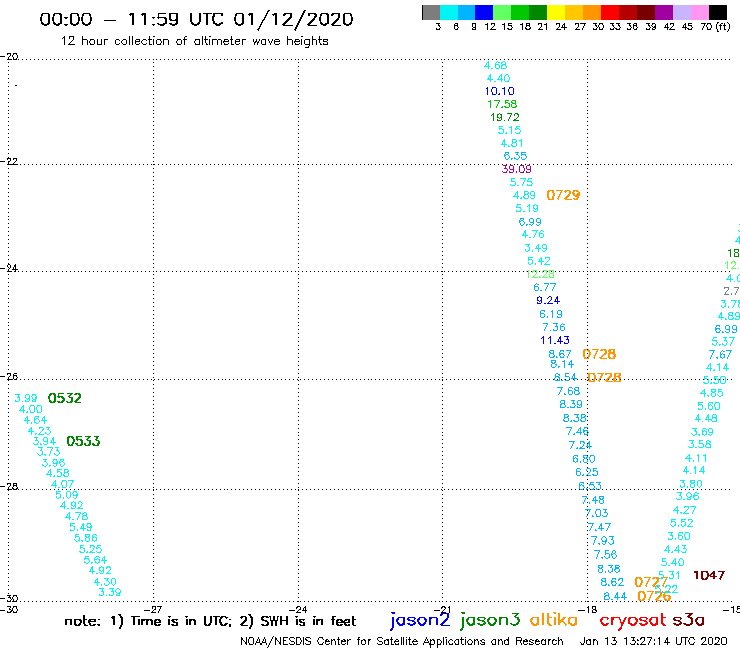Click the 6.77 wave height value
The width and height of the screenshot is (740, 650).
click(x=545, y=287)
